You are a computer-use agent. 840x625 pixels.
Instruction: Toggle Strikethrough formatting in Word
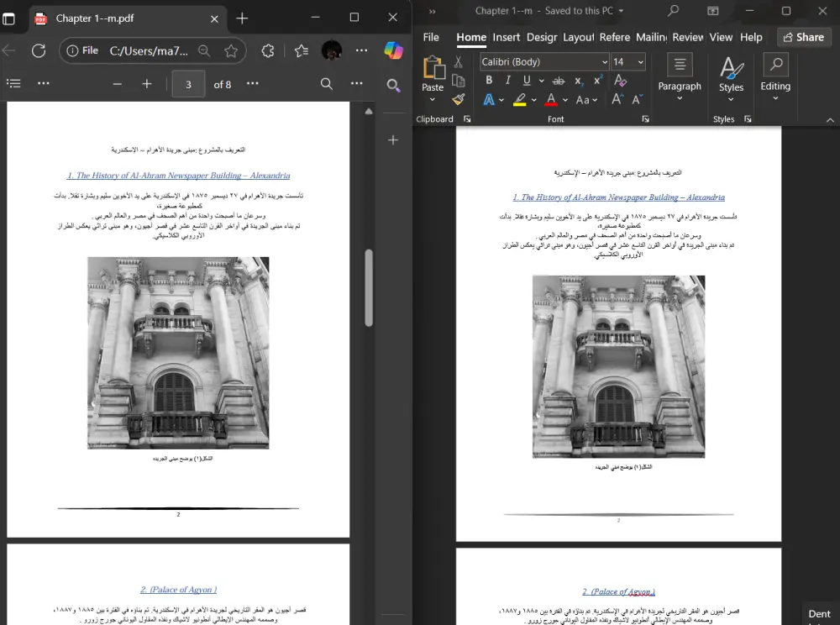pos(559,81)
